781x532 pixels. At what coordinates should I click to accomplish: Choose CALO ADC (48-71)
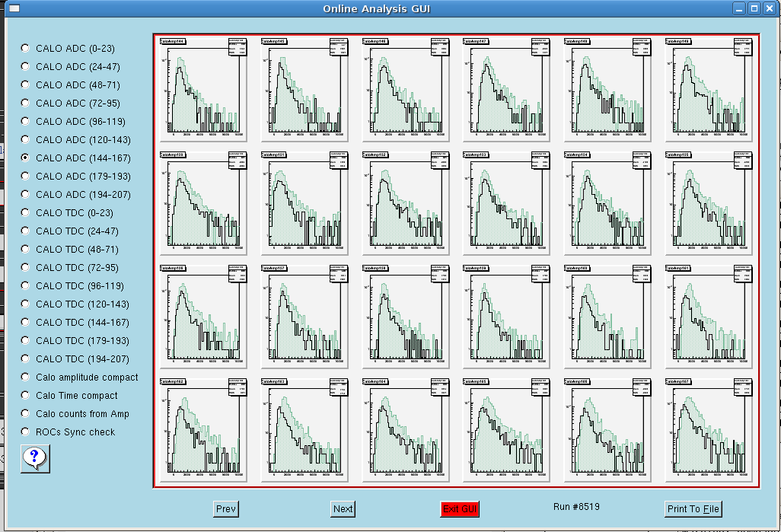pos(25,84)
